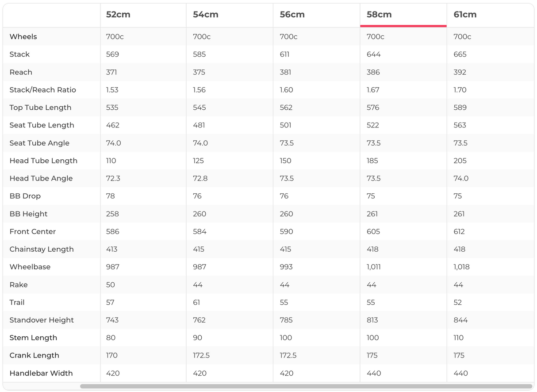Select the BB Drop row label

25,196
